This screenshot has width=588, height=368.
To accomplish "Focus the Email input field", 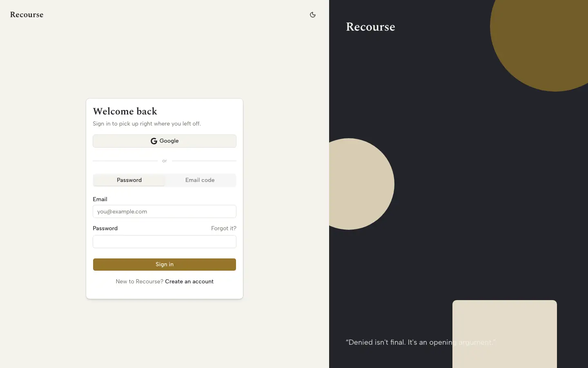I will 165,211.
